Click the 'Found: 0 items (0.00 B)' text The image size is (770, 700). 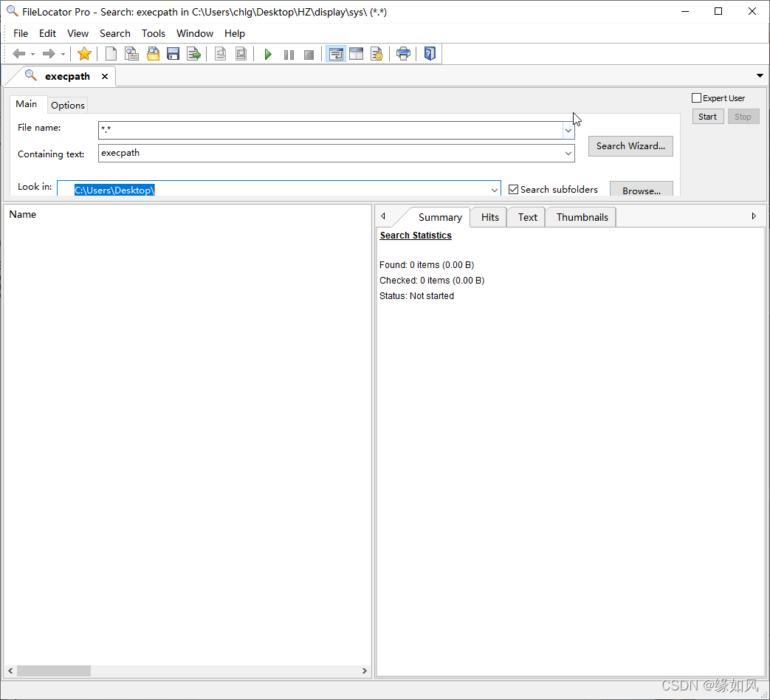tap(426, 265)
